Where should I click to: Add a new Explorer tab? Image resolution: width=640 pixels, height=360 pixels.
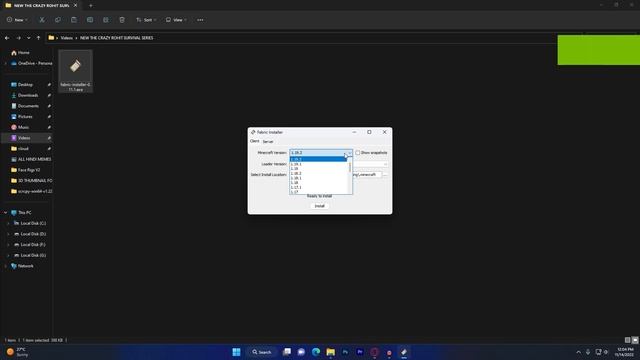click(x=91, y=5)
